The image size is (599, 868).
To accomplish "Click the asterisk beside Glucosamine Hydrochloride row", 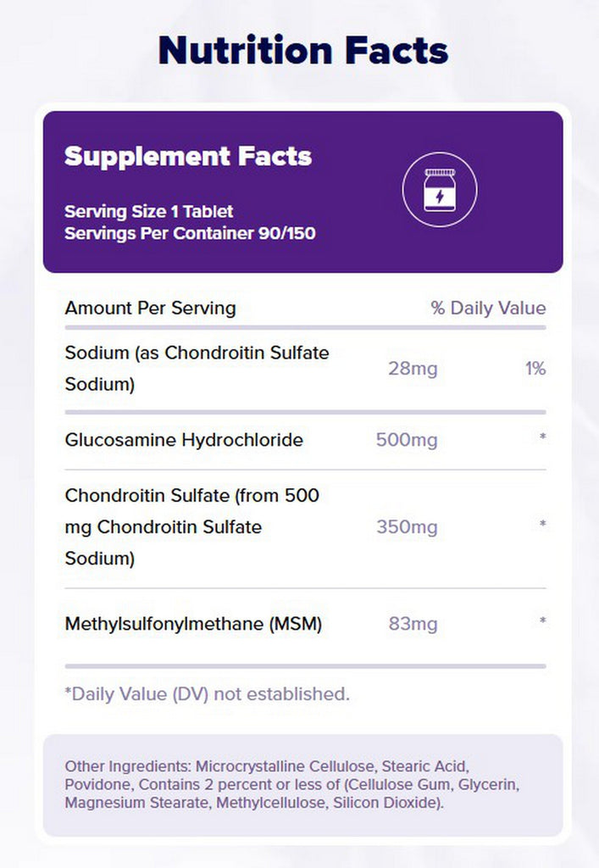I will coord(542,438).
